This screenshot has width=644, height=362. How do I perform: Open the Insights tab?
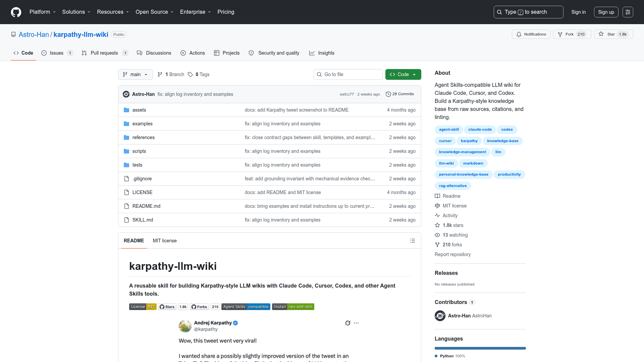tap(322, 53)
